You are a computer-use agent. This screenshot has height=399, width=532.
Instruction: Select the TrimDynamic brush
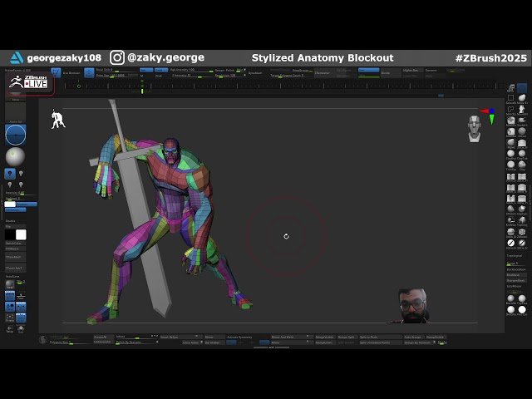(510, 165)
